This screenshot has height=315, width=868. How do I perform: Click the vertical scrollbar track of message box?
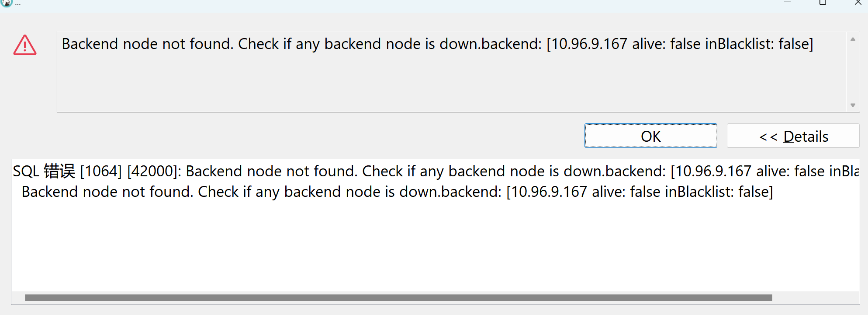pyautogui.click(x=853, y=72)
